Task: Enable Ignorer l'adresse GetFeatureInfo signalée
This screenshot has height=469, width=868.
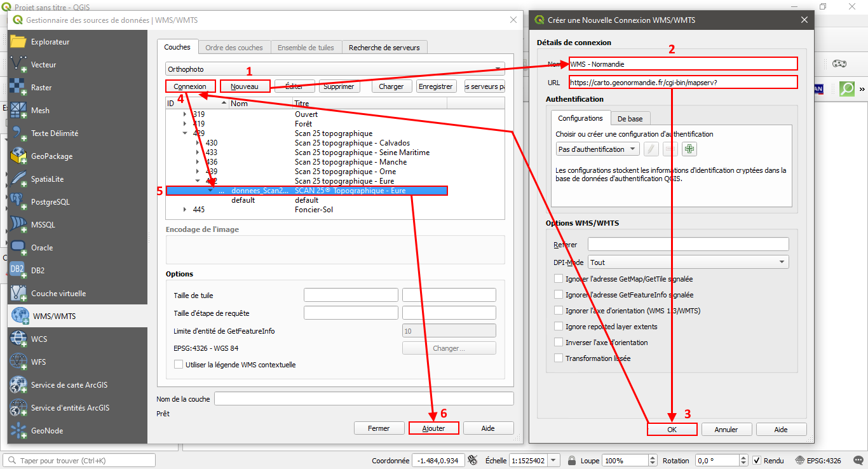Action: click(559, 294)
